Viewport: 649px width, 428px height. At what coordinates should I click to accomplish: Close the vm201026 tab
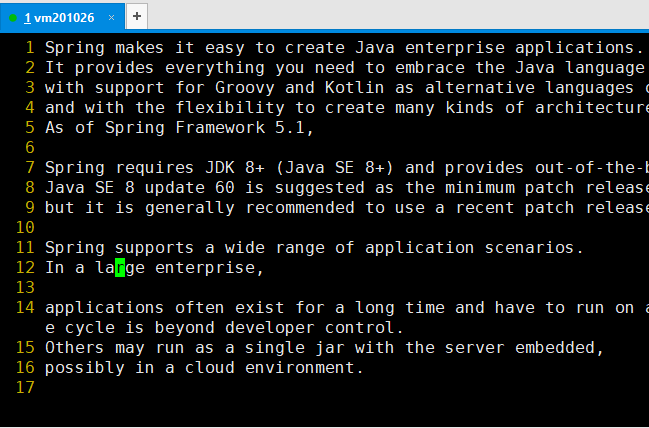click(111, 17)
